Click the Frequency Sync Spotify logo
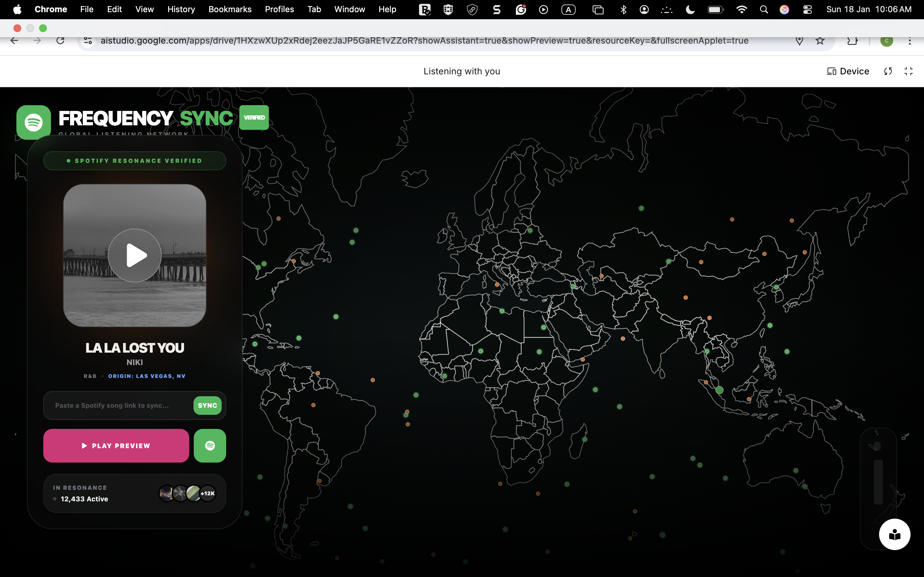Viewport: 924px width, 577px height. pyautogui.click(x=34, y=122)
